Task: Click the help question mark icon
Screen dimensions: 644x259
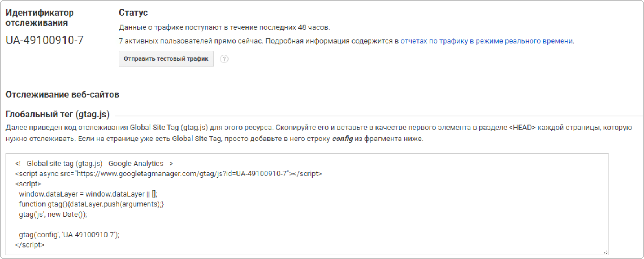Action: click(224, 59)
